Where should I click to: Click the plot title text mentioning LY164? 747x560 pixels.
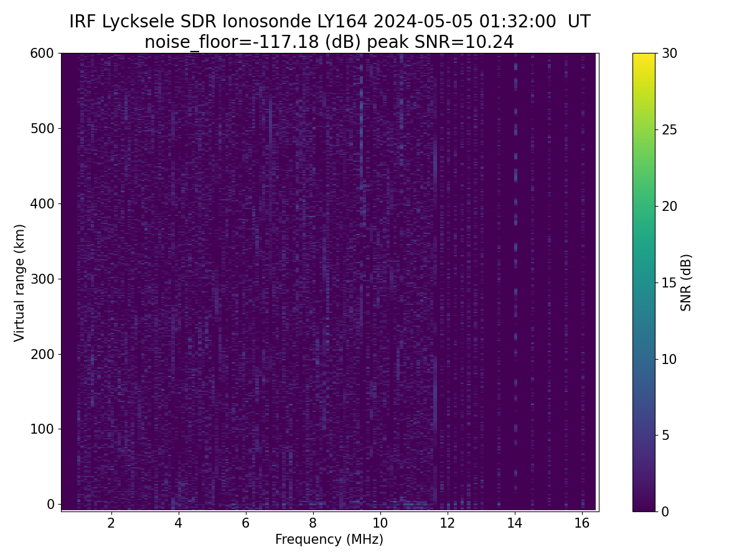click(x=329, y=22)
